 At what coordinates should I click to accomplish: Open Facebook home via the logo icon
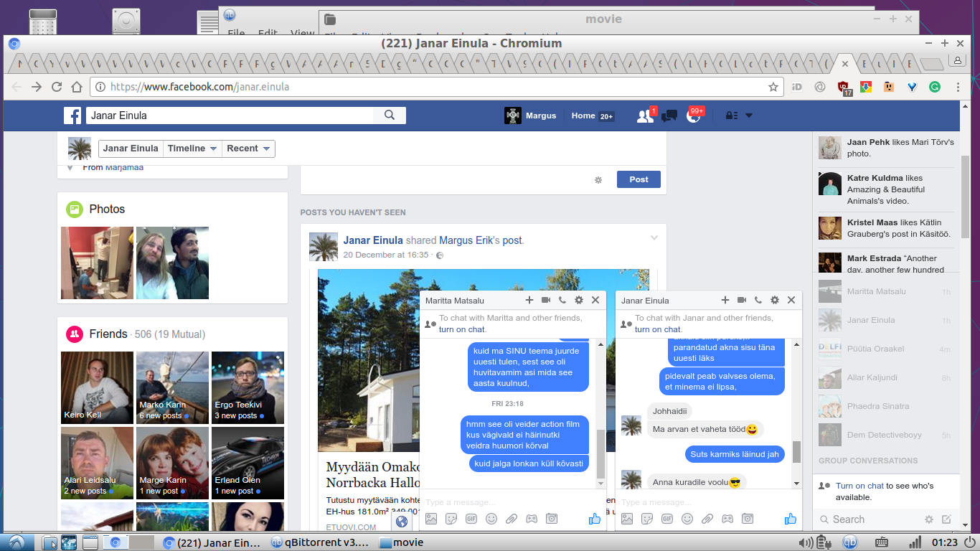(x=72, y=116)
